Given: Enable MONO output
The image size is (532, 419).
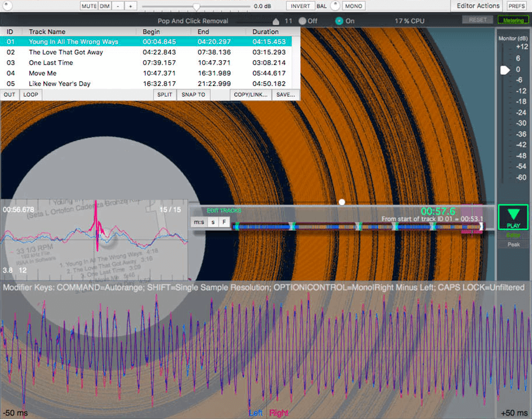Looking at the screenshot, I should pyautogui.click(x=353, y=6).
